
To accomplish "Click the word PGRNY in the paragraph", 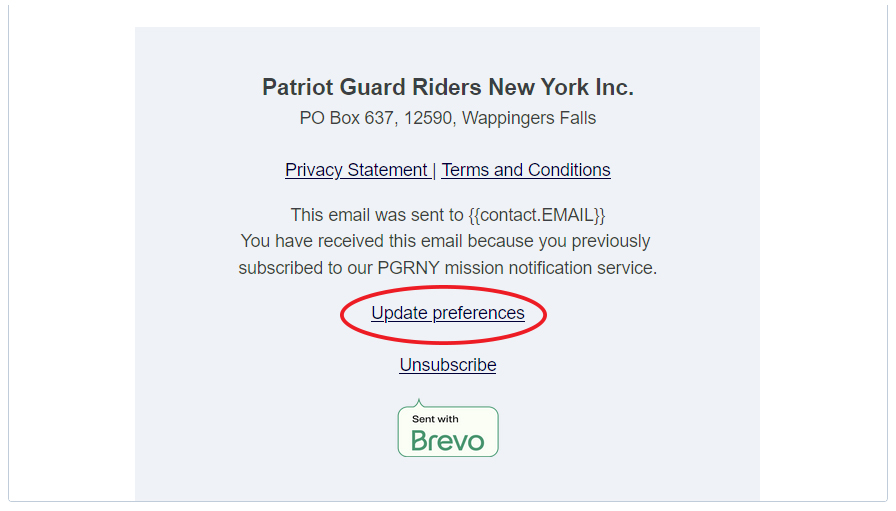I will point(409,268).
